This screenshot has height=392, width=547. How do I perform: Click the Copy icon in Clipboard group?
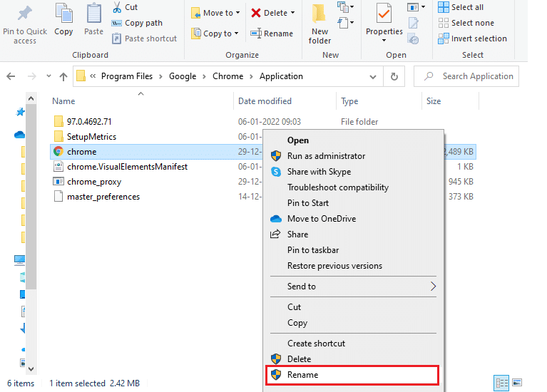pos(63,14)
